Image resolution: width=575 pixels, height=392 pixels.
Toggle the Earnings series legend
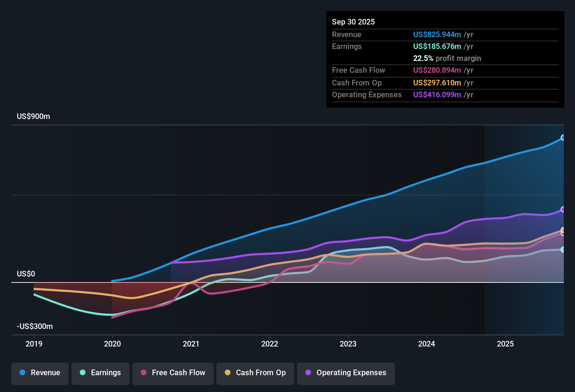pyautogui.click(x=101, y=373)
